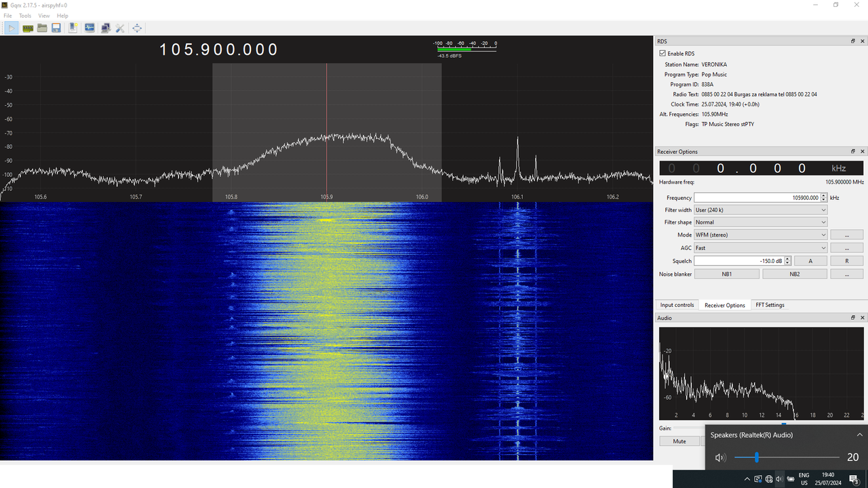Screen dimensions: 868x488
Task: Open the I/O devices configuration icon
Action: coord(28,28)
